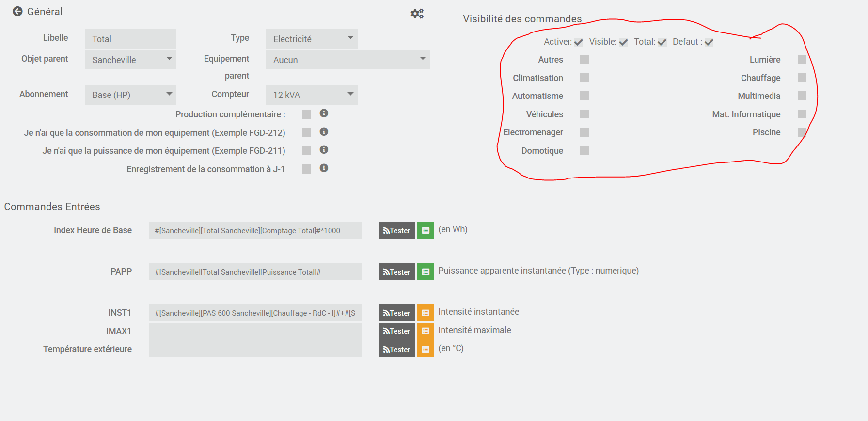Toggle the Visible checkbox
The image size is (868, 421).
623,42
